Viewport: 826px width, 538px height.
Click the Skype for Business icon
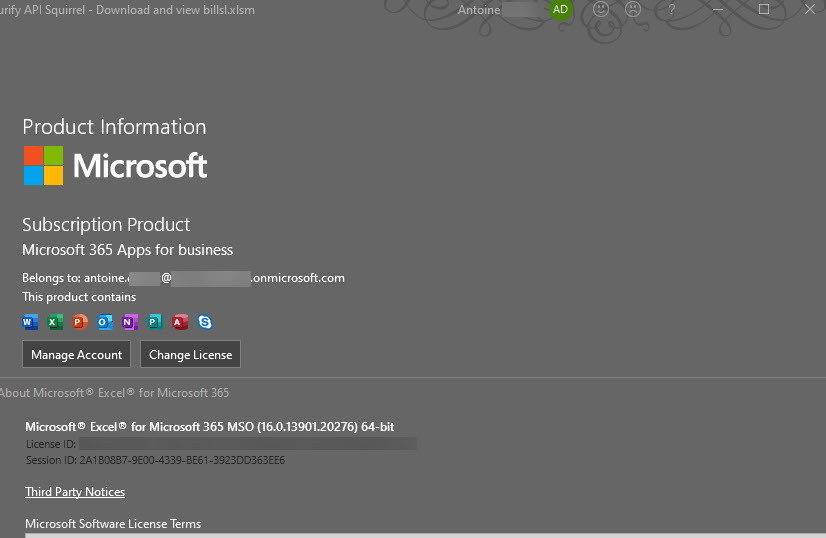[205, 322]
